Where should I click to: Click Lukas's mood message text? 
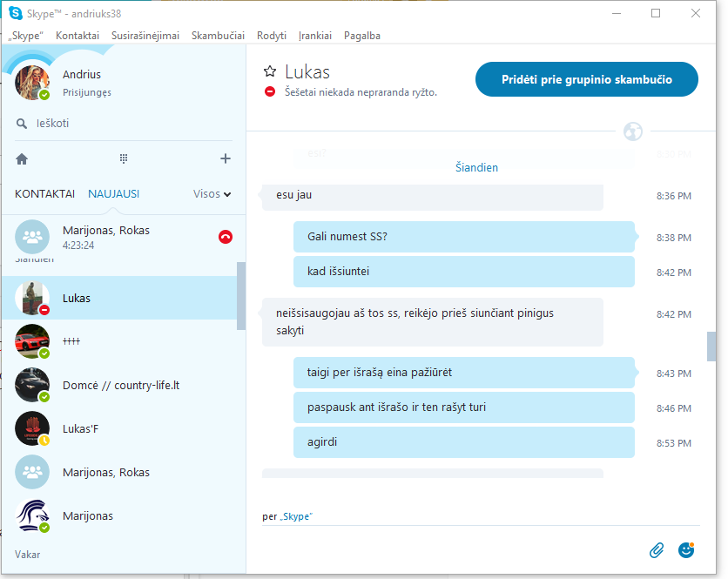pos(361,92)
